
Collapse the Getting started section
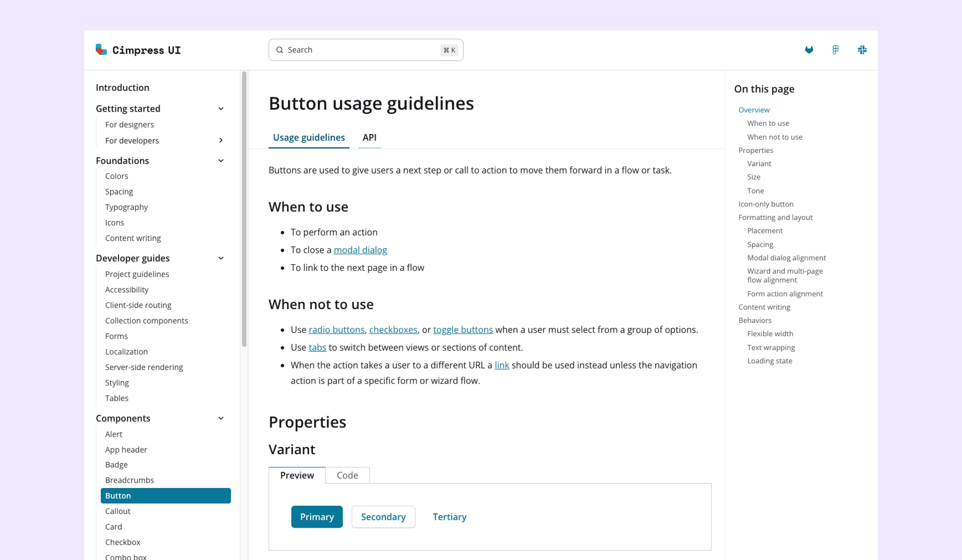pos(221,109)
